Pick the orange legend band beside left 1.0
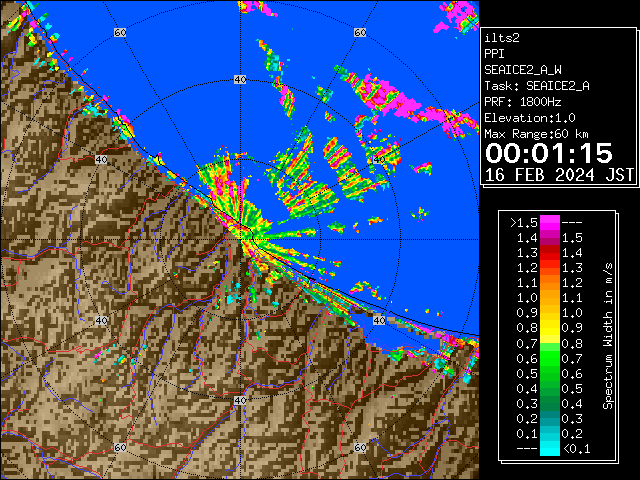The height and width of the screenshot is (480, 640). (549, 298)
